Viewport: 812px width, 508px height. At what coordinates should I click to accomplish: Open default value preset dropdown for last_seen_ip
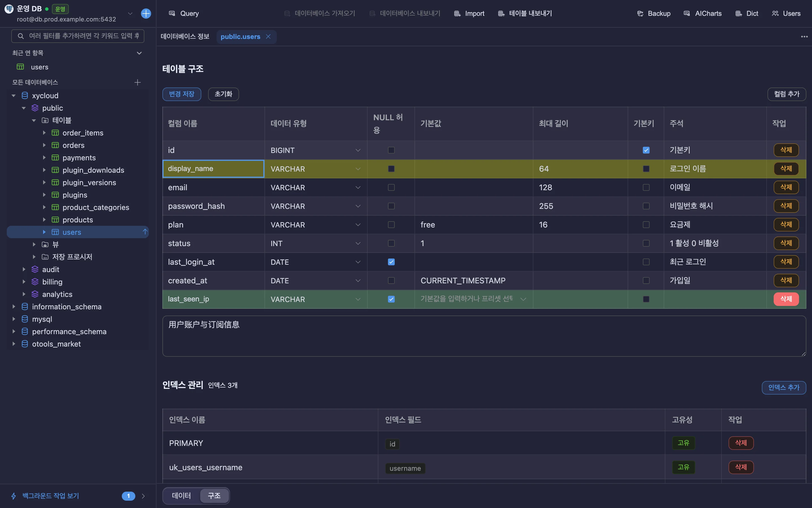coord(523,299)
